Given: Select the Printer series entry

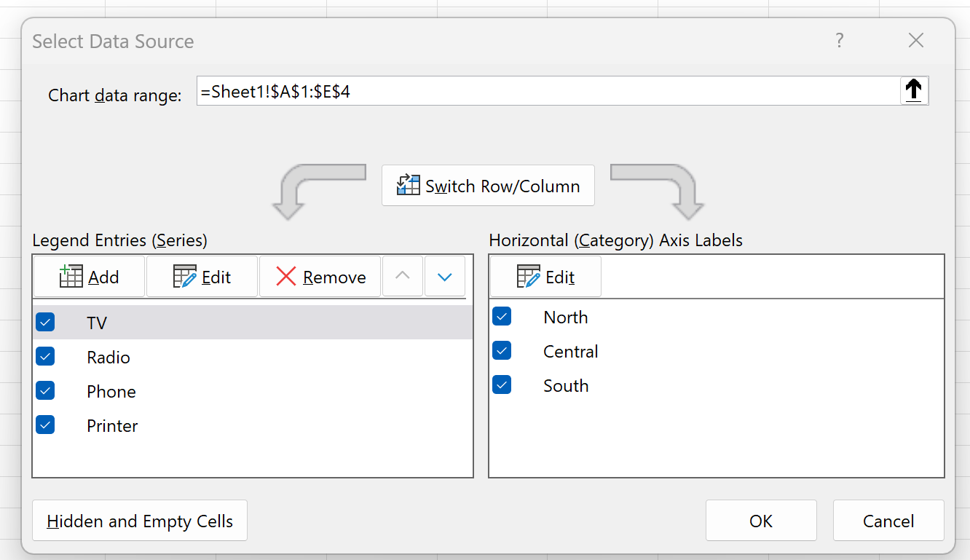Looking at the screenshot, I should point(253,425).
